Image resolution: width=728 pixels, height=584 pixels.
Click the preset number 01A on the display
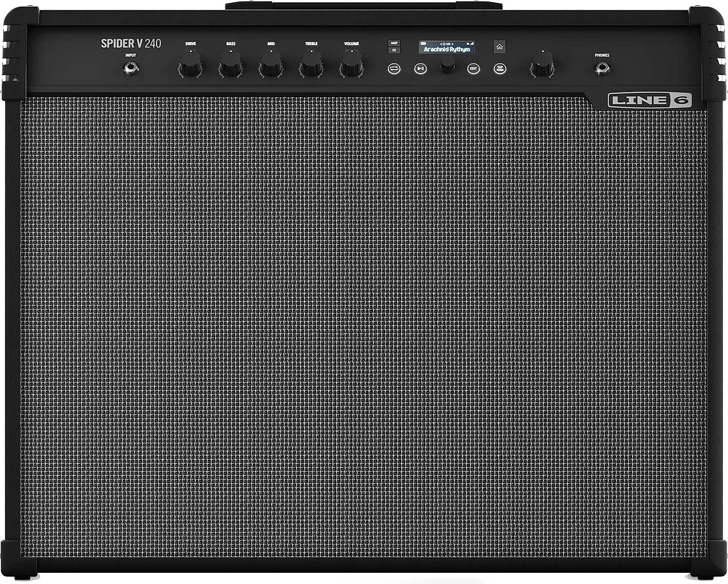point(447,44)
